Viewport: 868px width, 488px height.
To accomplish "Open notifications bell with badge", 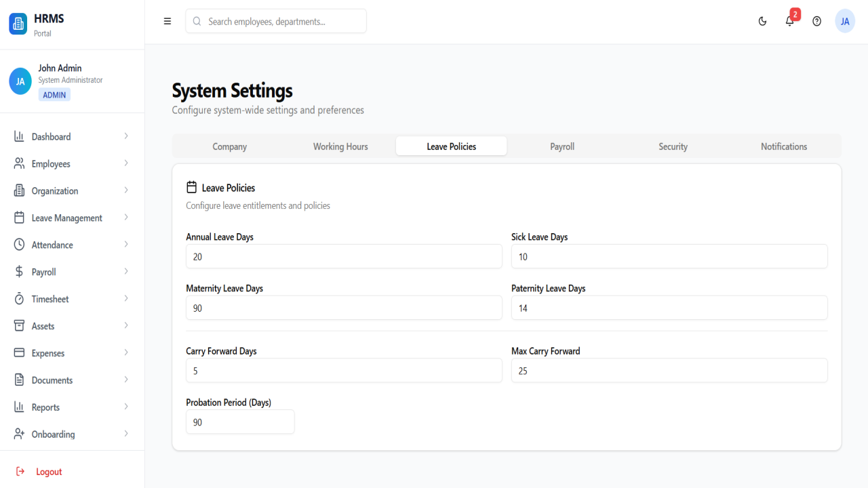I will tap(790, 21).
